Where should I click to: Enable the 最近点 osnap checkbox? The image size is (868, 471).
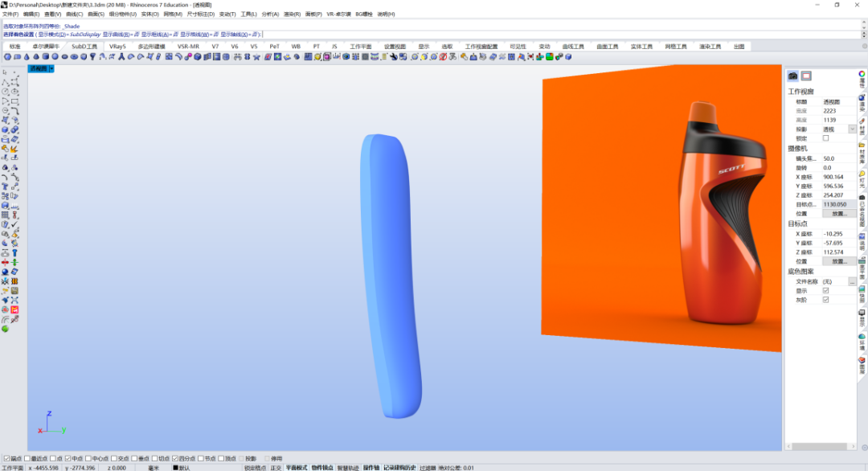27,459
